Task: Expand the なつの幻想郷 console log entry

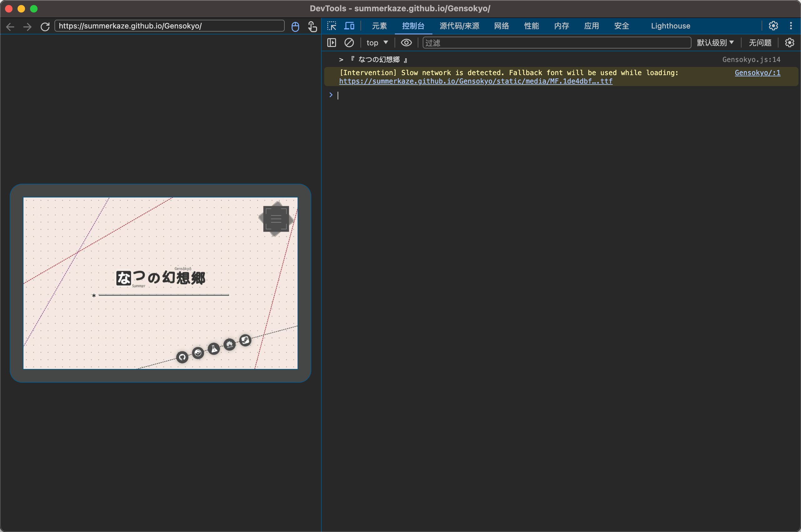Action: (x=341, y=60)
